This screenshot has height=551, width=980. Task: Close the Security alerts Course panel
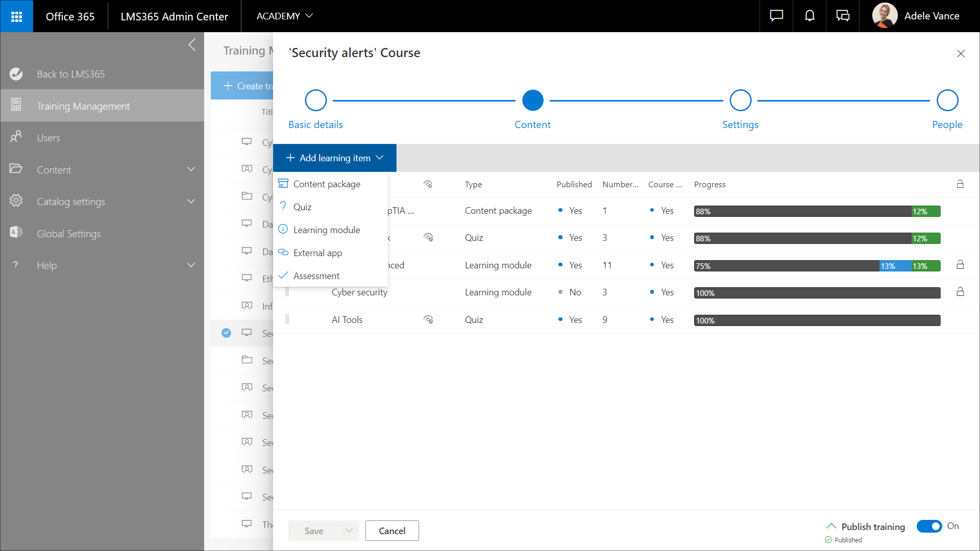coord(961,54)
